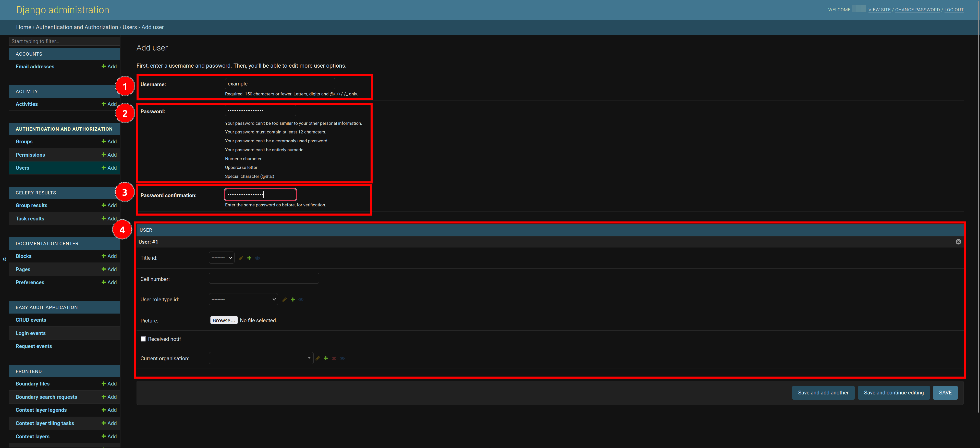This screenshot has width=980, height=448.
Task: Open the Accounts section in the sidebar
Action: [29, 54]
